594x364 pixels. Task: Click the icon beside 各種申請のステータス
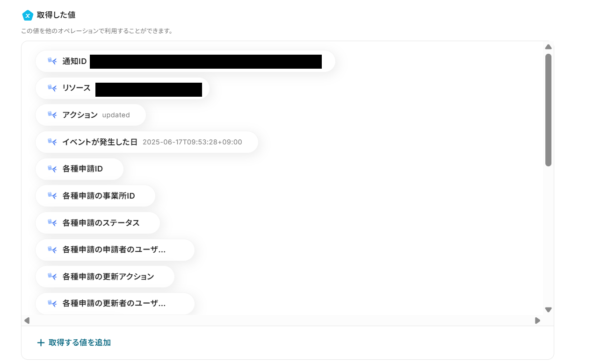coord(52,223)
